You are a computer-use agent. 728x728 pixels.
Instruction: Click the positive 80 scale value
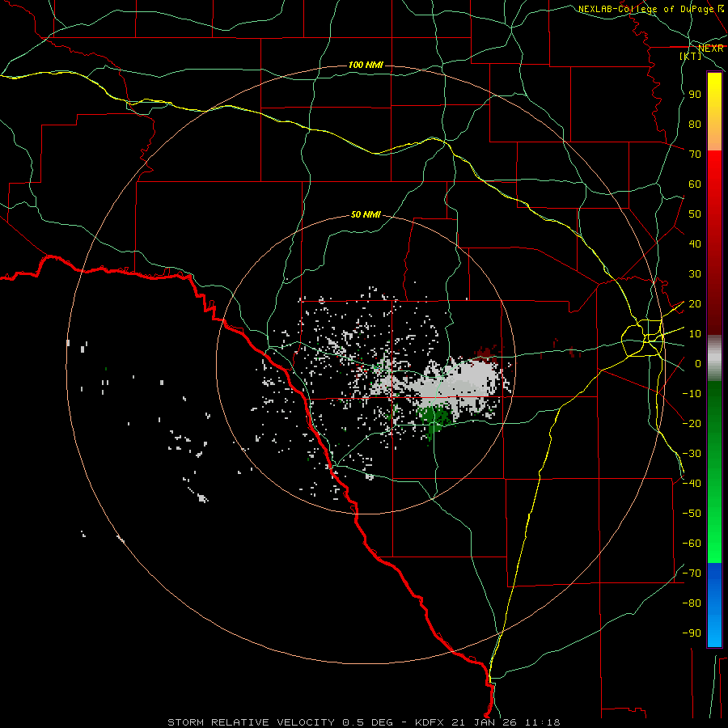click(695, 124)
